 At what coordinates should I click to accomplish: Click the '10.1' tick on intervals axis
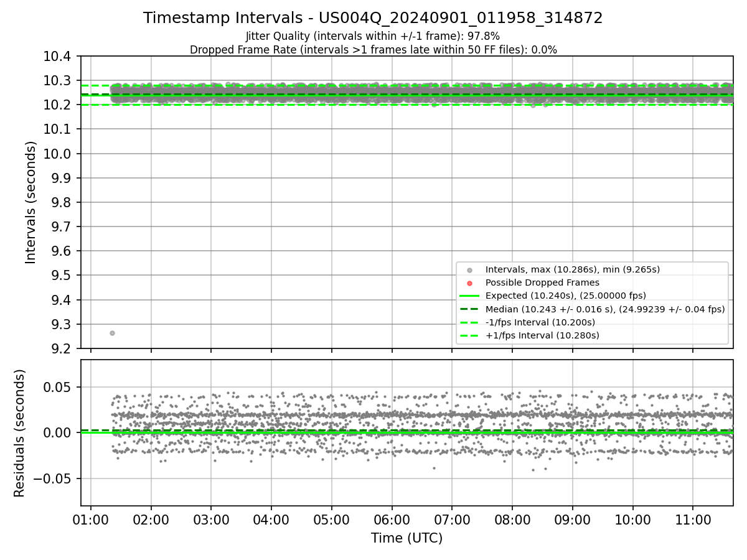coord(59,129)
